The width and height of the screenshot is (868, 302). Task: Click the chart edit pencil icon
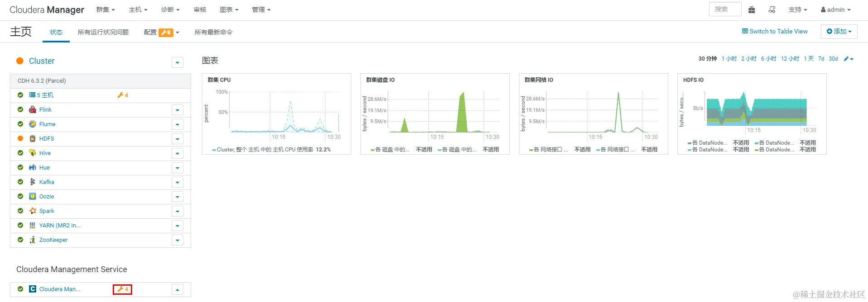coord(849,59)
